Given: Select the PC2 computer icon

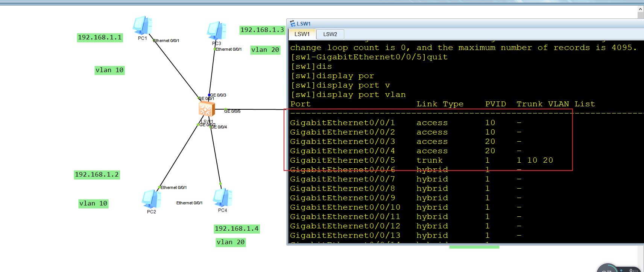Looking at the screenshot, I should click(152, 199).
